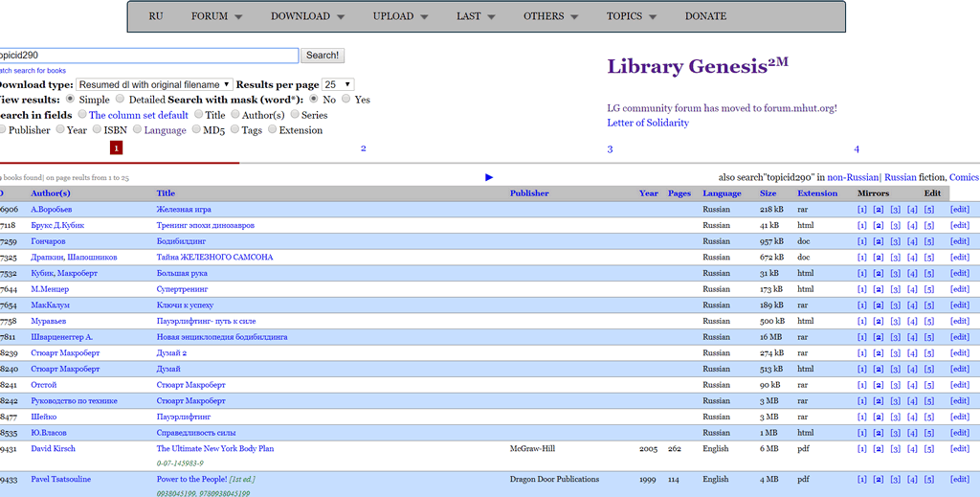Sort results by Pages column
980x497 pixels.
(x=679, y=193)
